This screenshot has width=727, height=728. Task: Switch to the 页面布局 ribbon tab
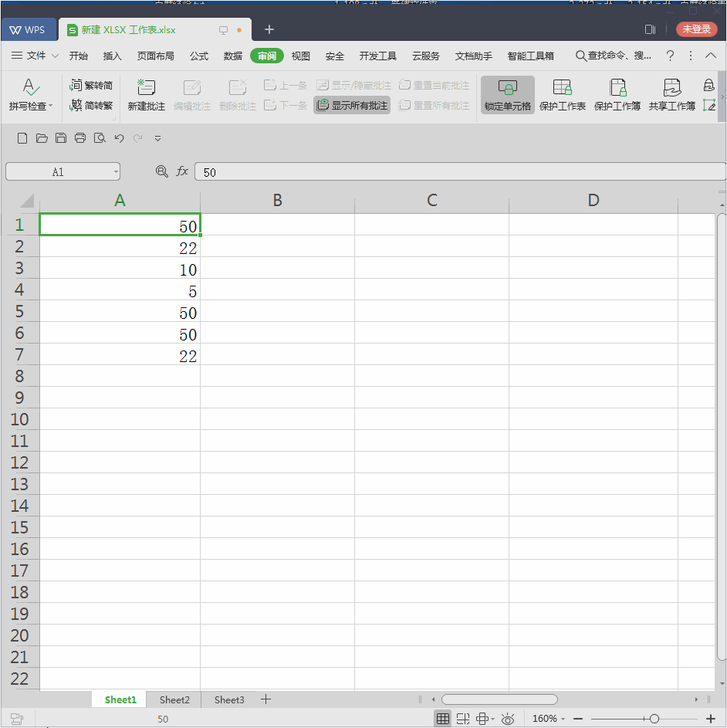156,56
